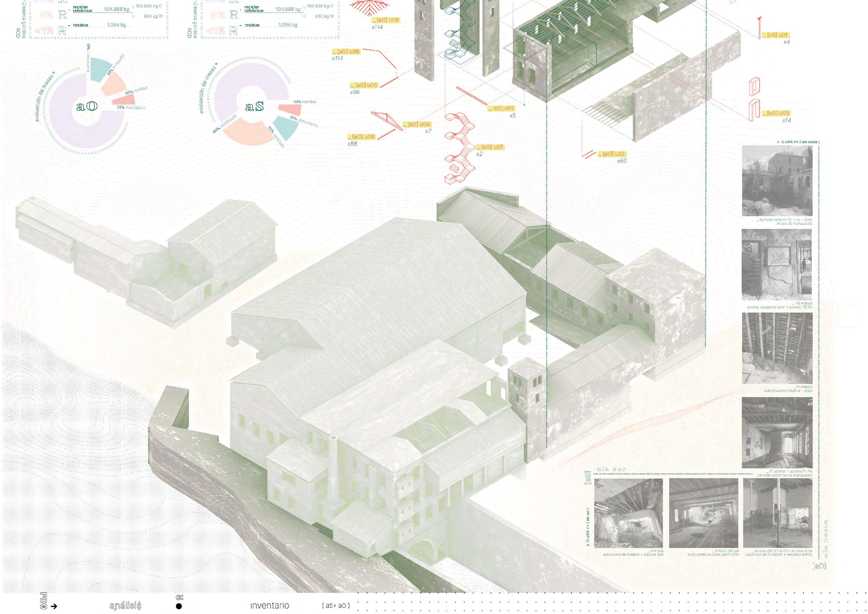868x614 pixels.
Task: Click the 'inventario' text in the footer
Action: pos(270,605)
